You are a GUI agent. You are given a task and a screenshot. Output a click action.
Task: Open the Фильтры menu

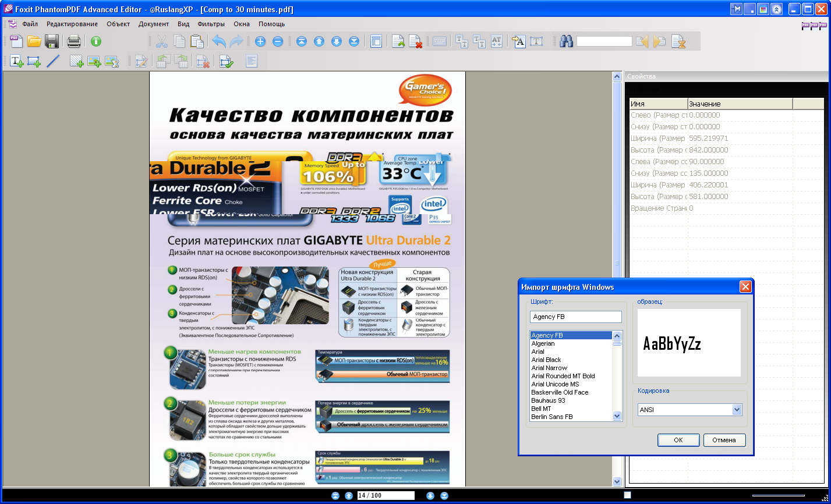click(211, 24)
